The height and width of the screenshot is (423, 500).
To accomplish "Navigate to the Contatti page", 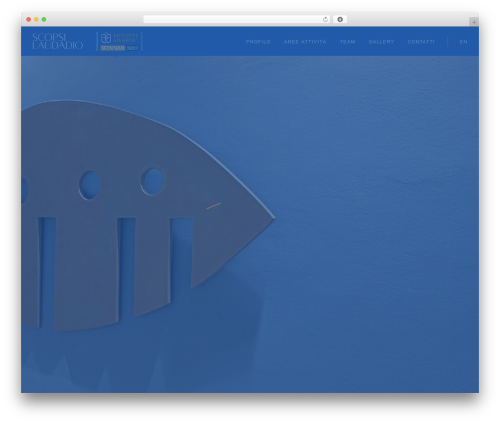I will [421, 42].
